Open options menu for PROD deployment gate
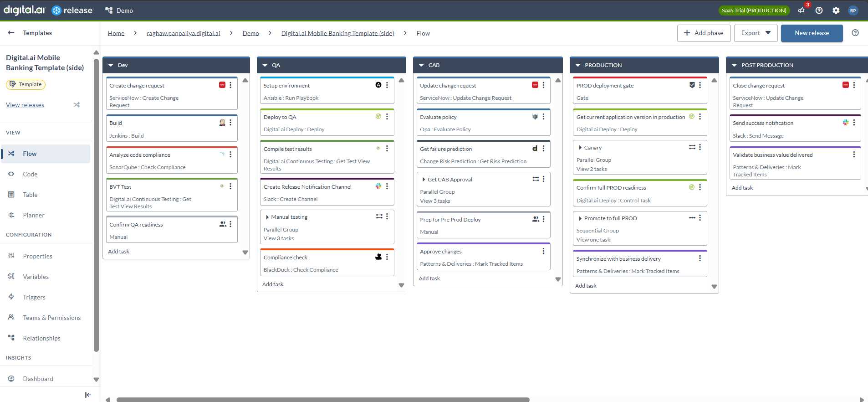Image resolution: width=868 pixels, height=402 pixels. [x=700, y=85]
